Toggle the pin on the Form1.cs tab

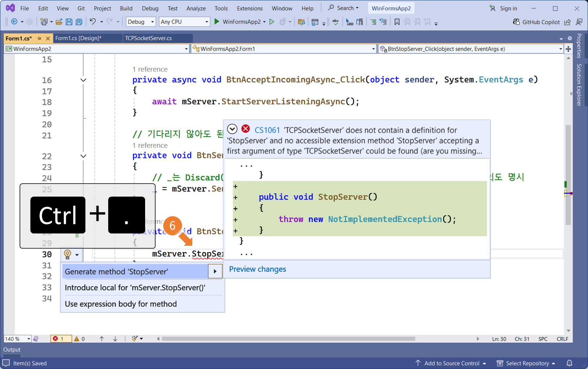(39, 38)
